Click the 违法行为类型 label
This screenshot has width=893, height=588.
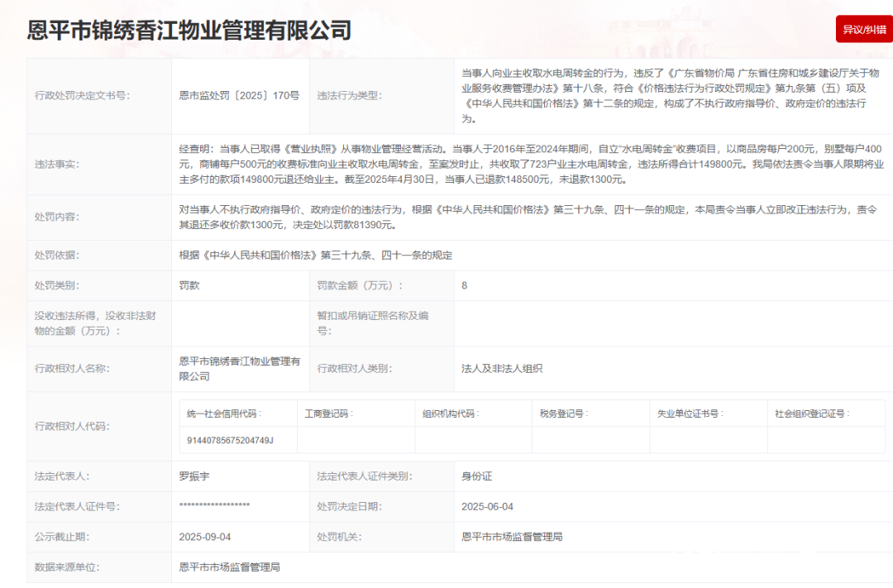coord(349,96)
